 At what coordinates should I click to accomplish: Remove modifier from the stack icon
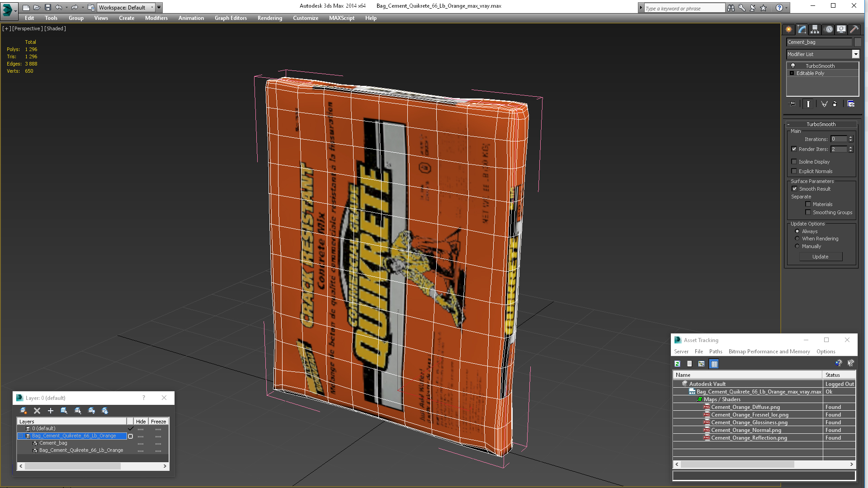(835, 104)
